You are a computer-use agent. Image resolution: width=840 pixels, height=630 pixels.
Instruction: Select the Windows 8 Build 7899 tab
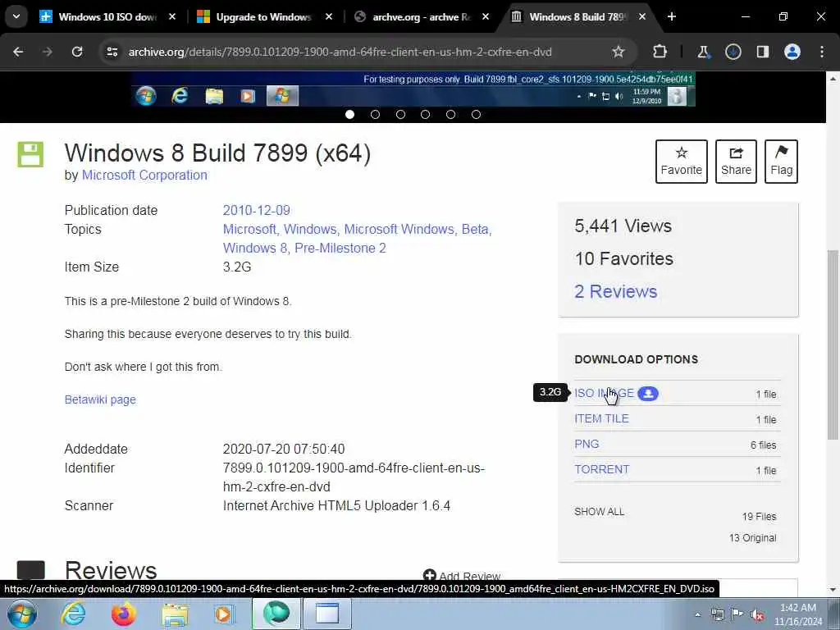tap(577, 16)
